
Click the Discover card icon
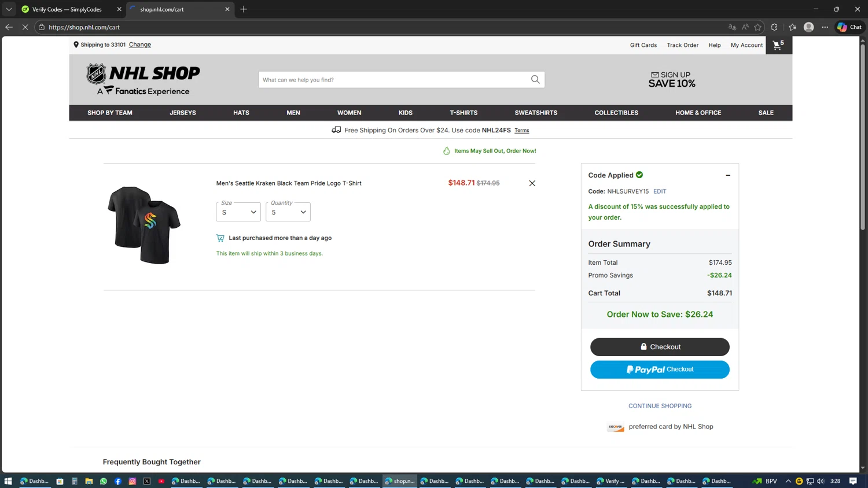[616, 427]
